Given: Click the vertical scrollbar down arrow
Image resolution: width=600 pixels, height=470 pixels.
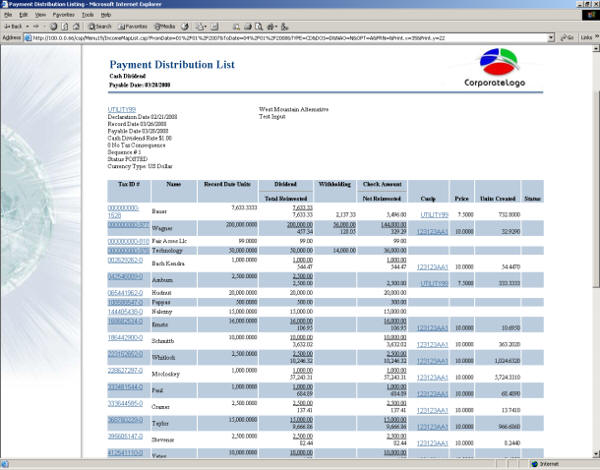Looking at the screenshot, I should point(596,454).
